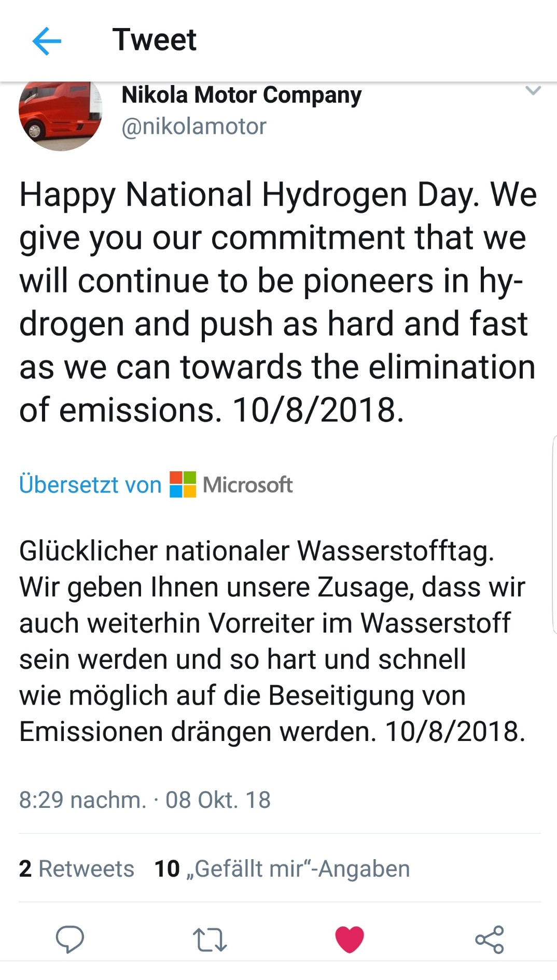Expand the tweet options chevron
This screenshot has height=980, width=557.
point(533,91)
